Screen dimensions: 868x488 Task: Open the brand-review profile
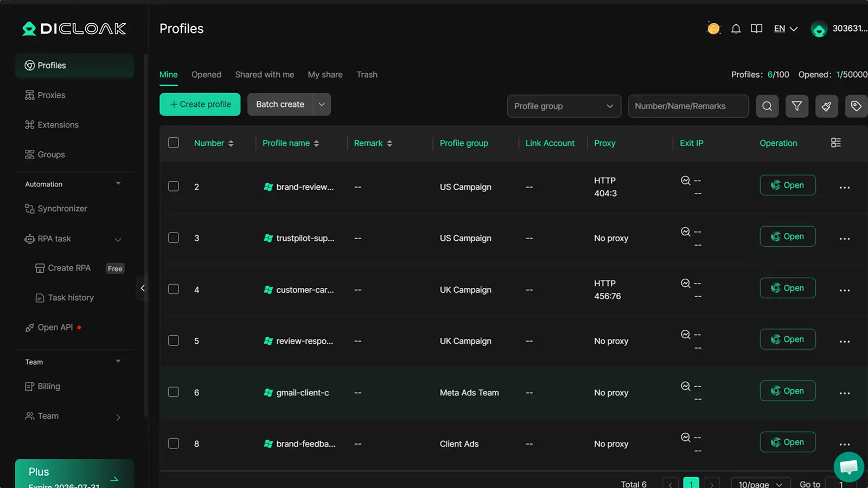(788, 185)
